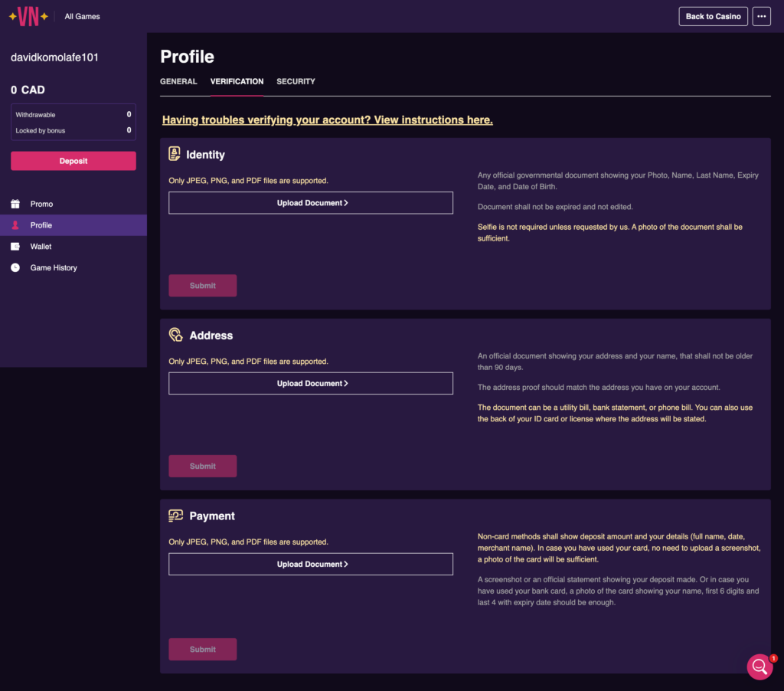This screenshot has height=691, width=784.
Task: Click the Identity section document icon
Action: (174, 154)
